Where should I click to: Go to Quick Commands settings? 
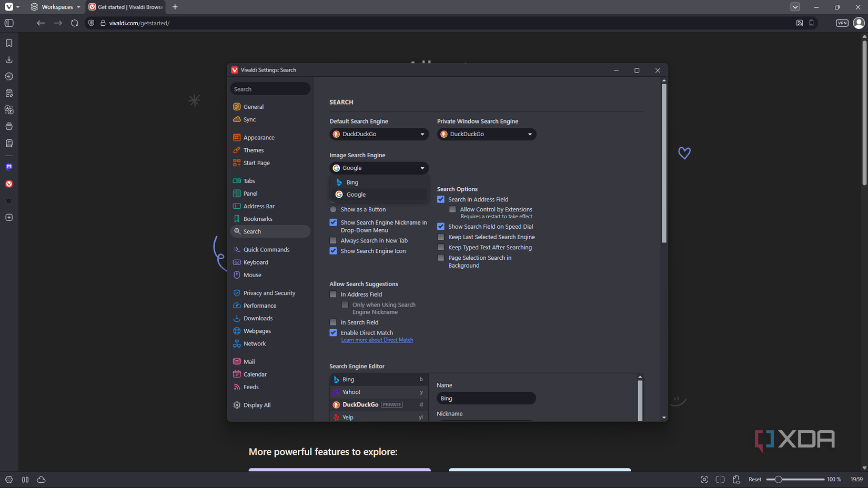click(x=266, y=249)
